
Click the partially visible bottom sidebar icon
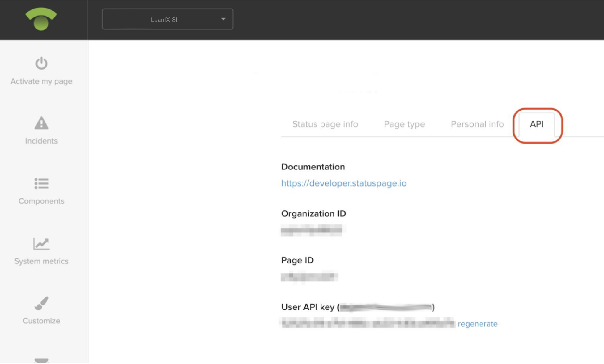(x=41, y=360)
